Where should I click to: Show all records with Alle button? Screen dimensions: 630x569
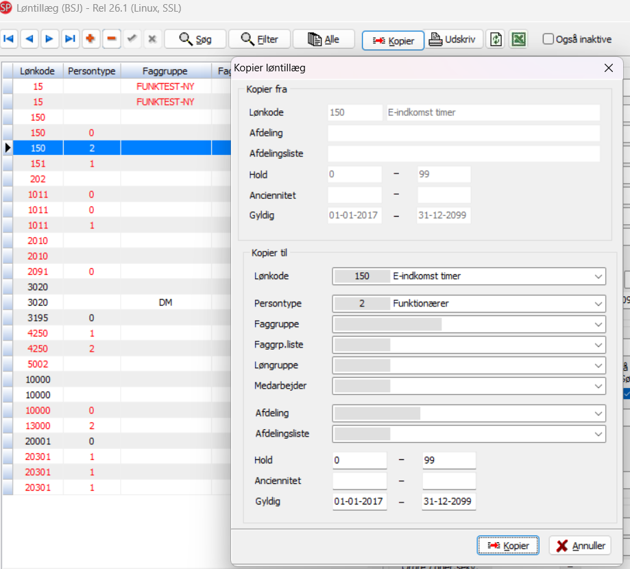click(x=324, y=39)
